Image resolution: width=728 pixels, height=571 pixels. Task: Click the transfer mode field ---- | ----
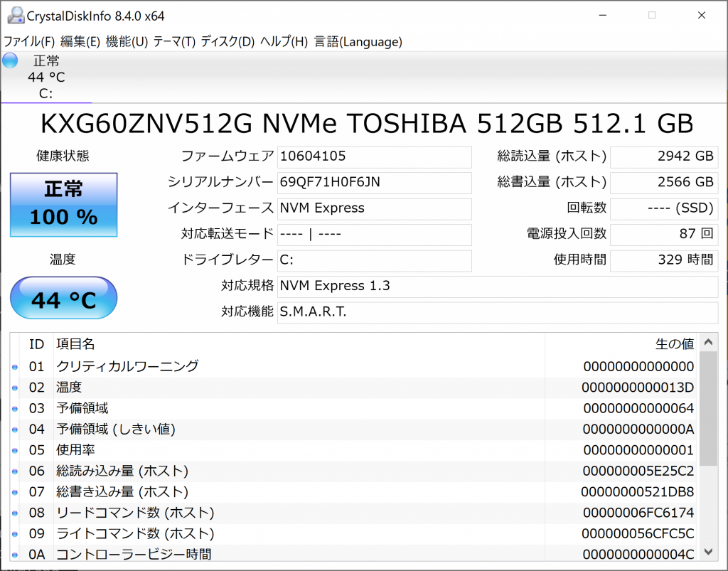click(374, 235)
